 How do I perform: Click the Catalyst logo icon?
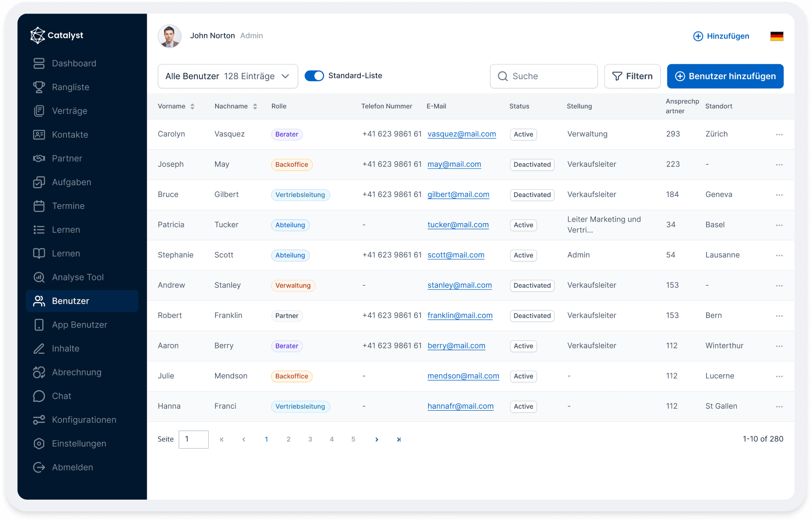click(37, 35)
